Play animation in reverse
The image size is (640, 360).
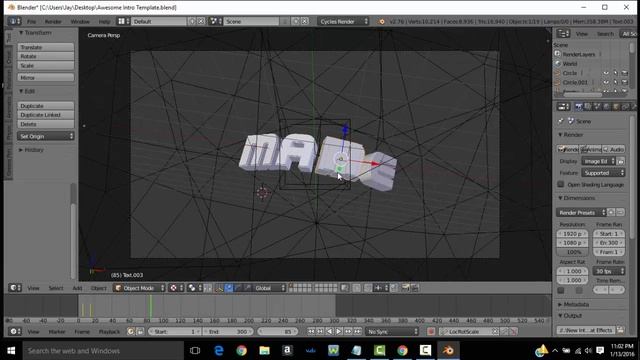330,331
